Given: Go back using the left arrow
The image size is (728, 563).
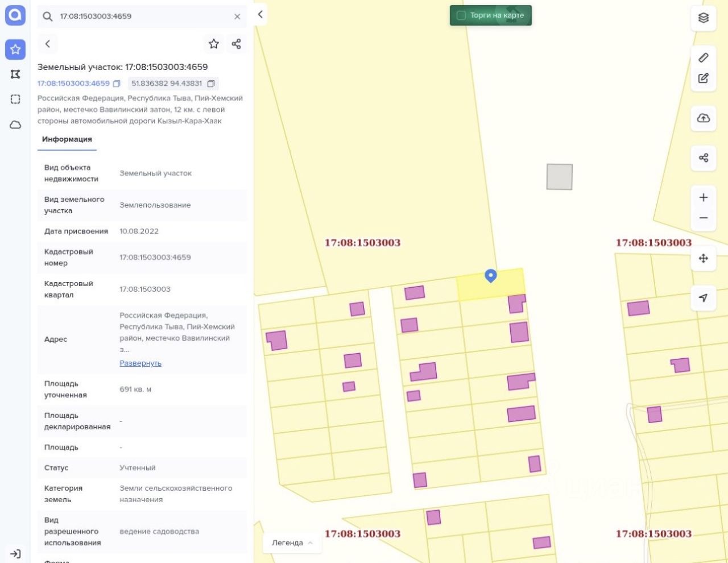Looking at the screenshot, I should pos(48,44).
